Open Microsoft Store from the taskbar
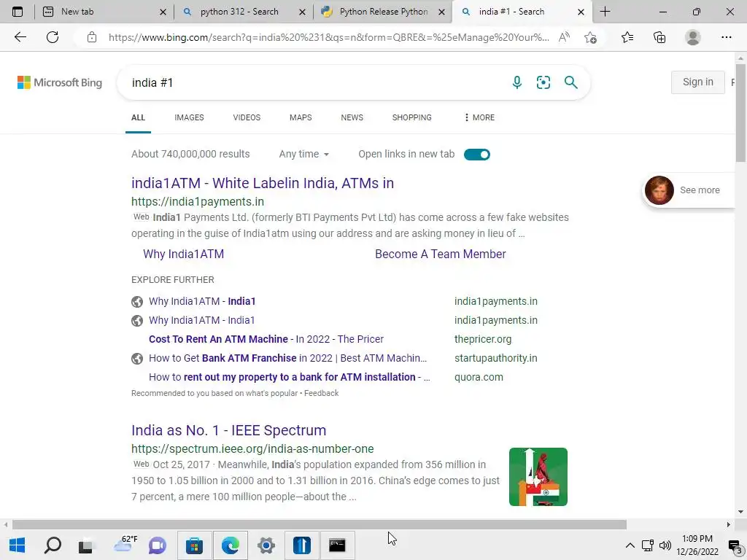The width and height of the screenshot is (747, 560). tap(194, 545)
